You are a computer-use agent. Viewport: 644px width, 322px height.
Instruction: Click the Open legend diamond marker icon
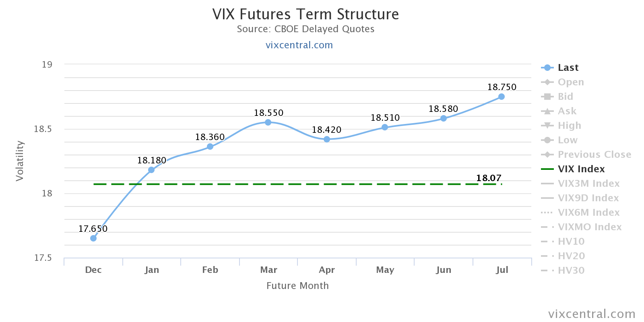[x=547, y=82]
